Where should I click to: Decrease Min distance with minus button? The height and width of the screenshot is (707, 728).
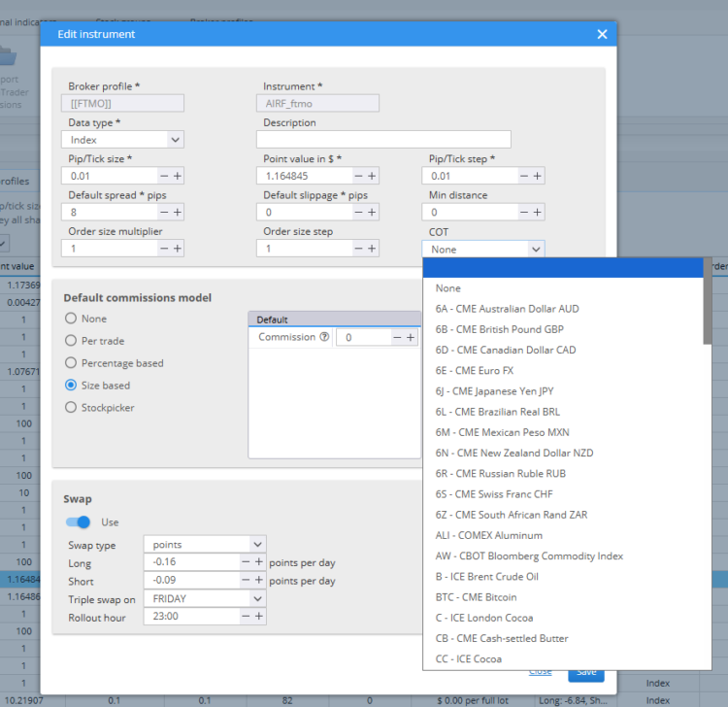click(x=524, y=213)
